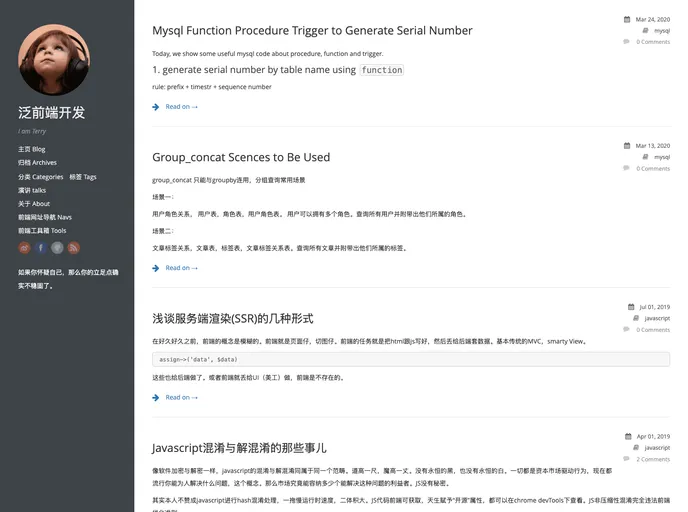Open javascript category of Apr 01 post
The width and height of the screenshot is (688, 512).
coord(657,448)
